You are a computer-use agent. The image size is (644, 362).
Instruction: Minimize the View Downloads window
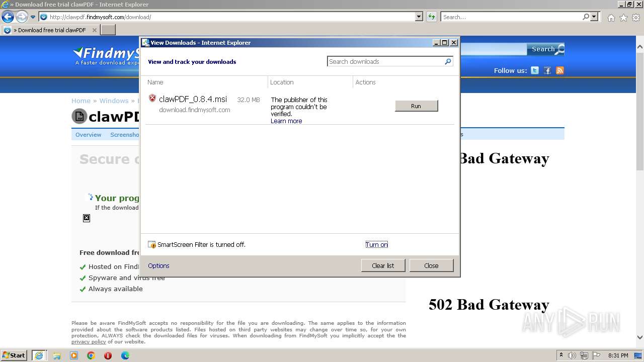(436, 43)
